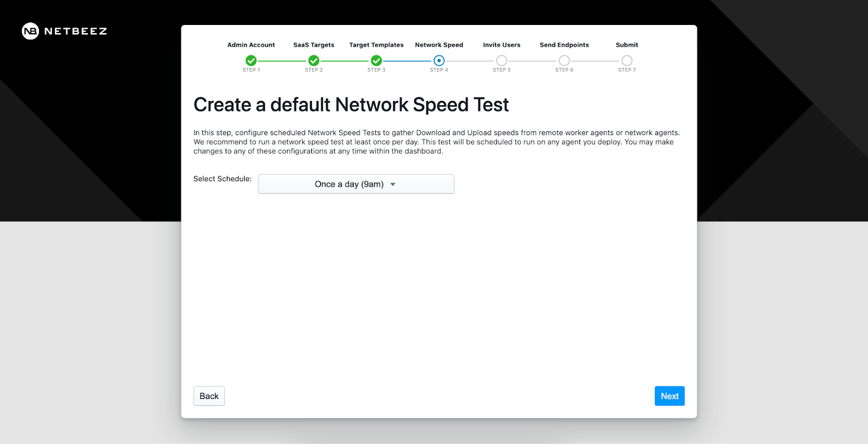The image size is (868, 444).
Task: Click the paragraph starting 'In this step, configure'
Action: [x=437, y=142]
